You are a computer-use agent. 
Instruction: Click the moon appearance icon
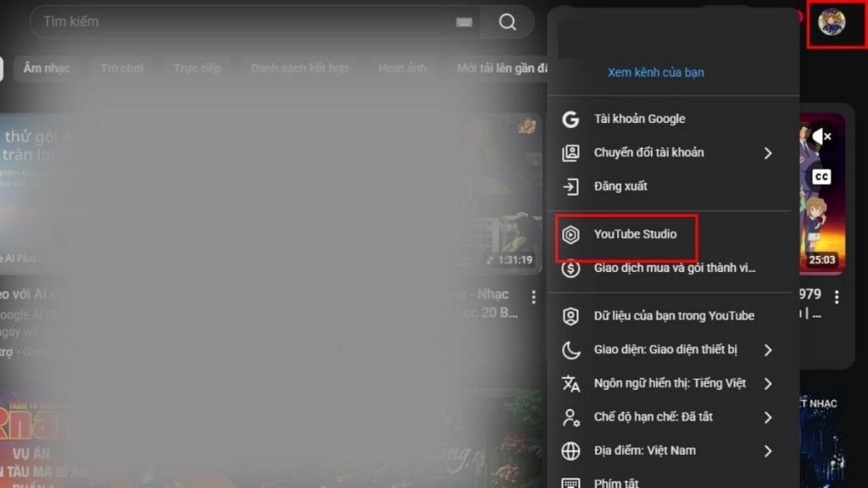coord(570,350)
